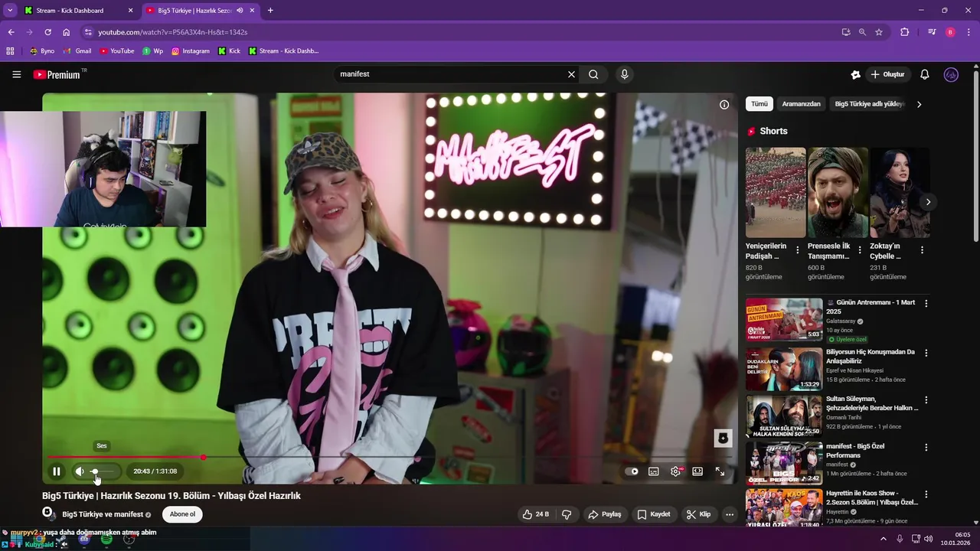The width and height of the screenshot is (980, 551).
Task: Open the Big5 Türkiye ve manifest channel
Action: point(103,514)
